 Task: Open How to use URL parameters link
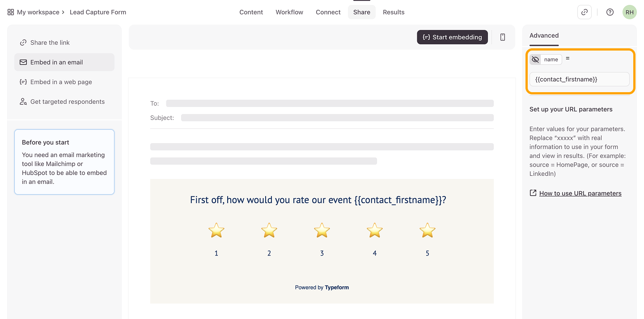pyautogui.click(x=580, y=193)
